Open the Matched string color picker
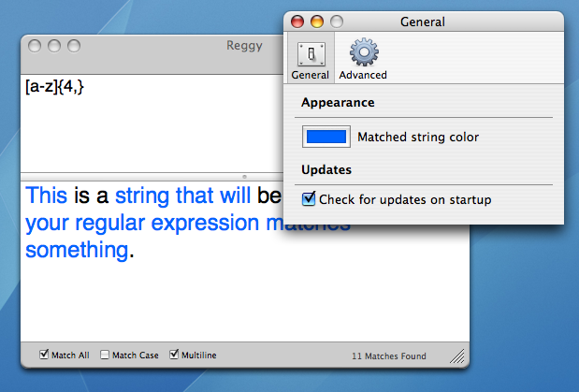 pos(326,137)
